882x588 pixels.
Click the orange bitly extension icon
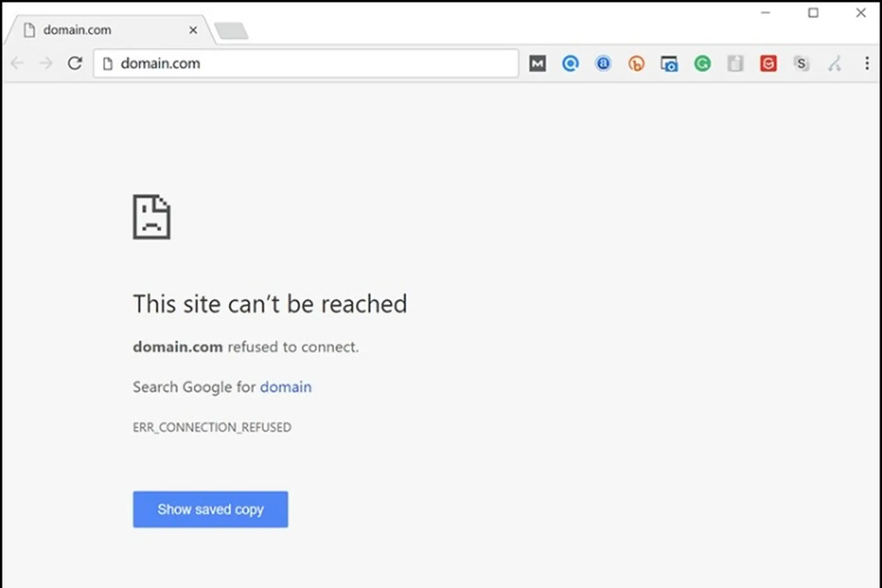click(636, 63)
